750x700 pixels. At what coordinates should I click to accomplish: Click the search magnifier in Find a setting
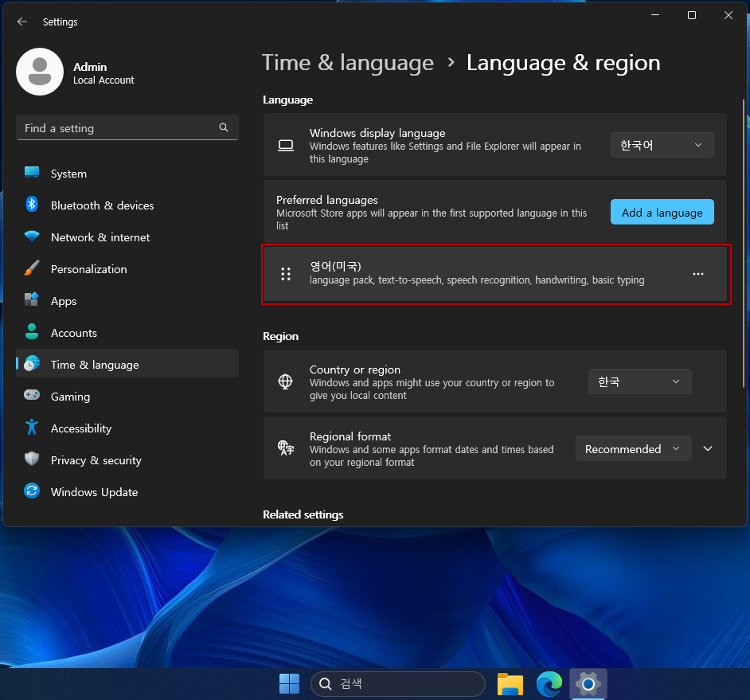[224, 127]
